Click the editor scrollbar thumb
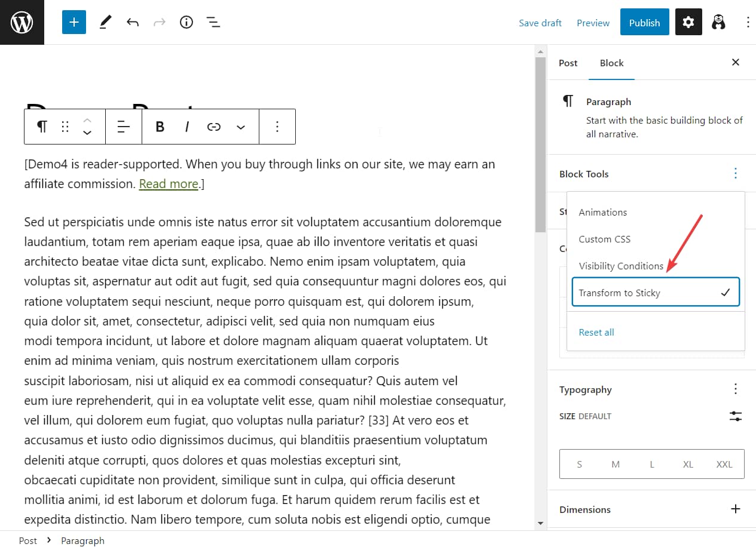 [540, 145]
